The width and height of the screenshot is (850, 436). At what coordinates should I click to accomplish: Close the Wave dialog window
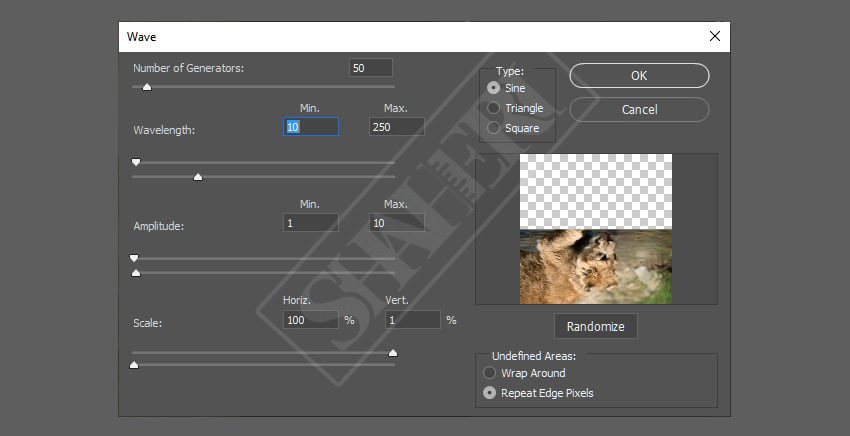pos(714,36)
